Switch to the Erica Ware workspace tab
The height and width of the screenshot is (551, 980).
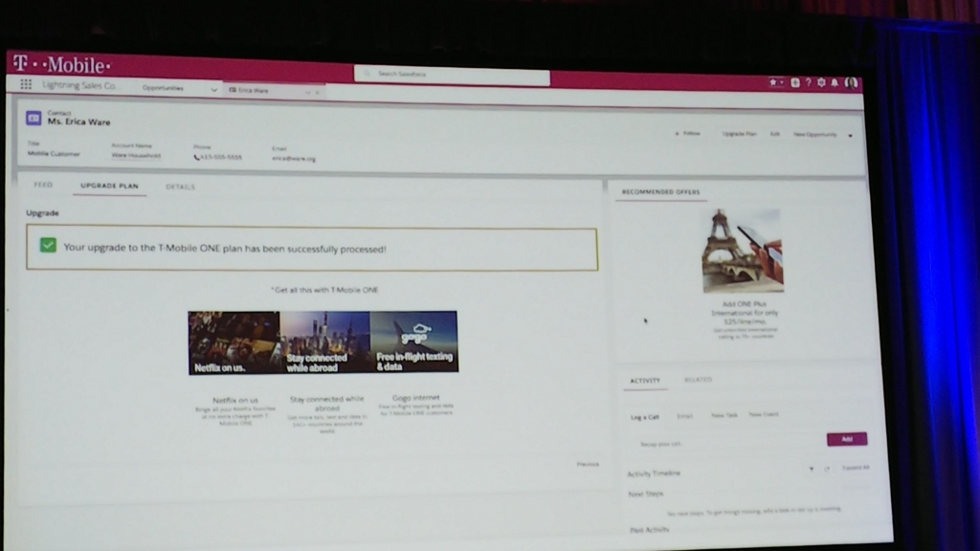pos(253,91)
